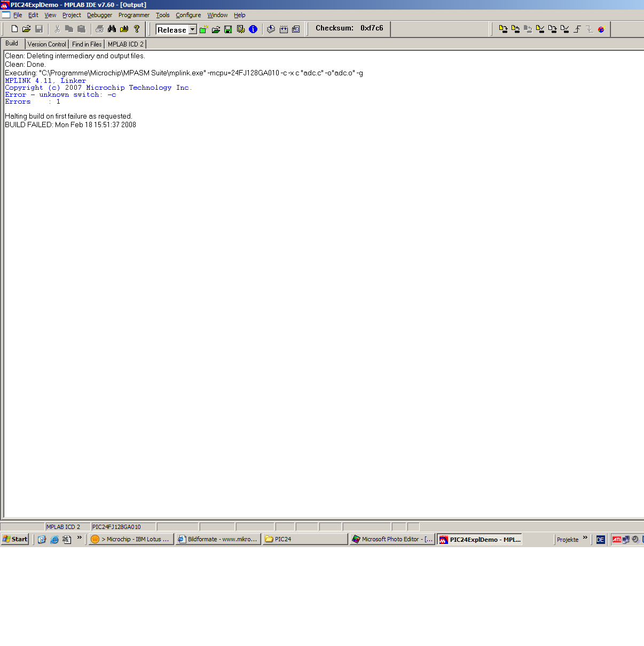
Task: Click the Read target device icon
Action: pos(515,29)
